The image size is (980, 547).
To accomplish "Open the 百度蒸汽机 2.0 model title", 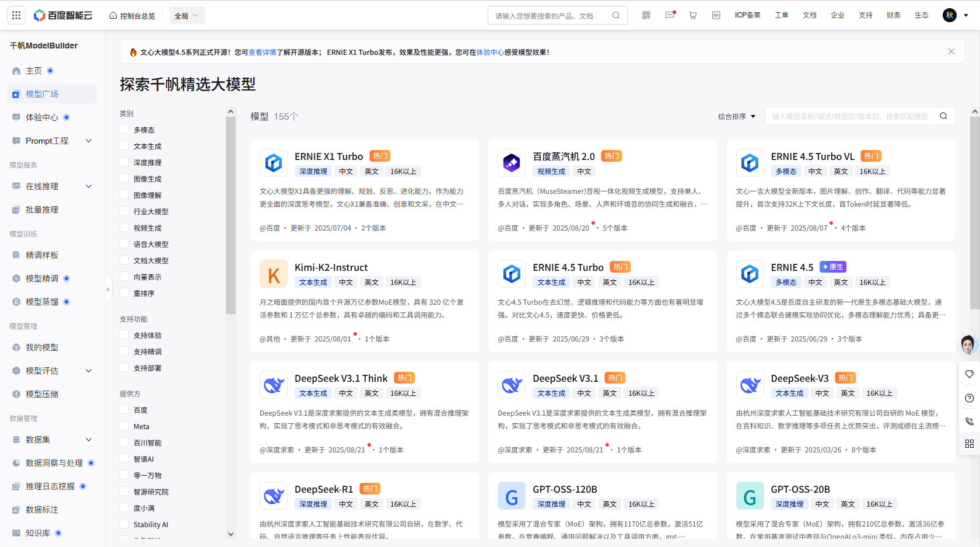I will point(563,156).
